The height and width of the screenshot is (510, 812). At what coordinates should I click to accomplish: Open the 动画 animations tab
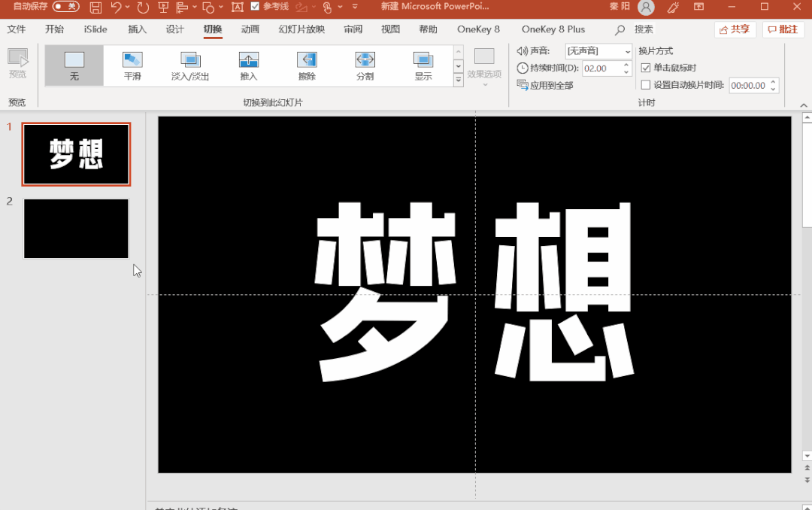pyautogui.click(x=250, y=29)
